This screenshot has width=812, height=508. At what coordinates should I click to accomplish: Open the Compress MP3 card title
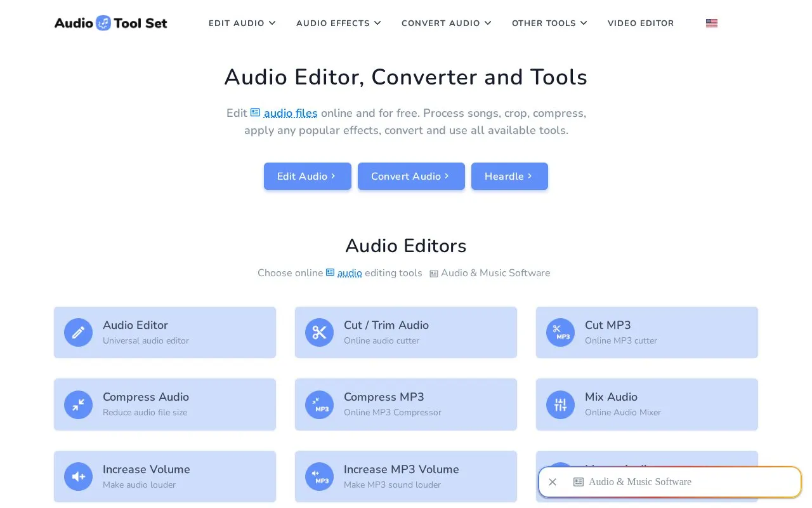tap(384, 397)
